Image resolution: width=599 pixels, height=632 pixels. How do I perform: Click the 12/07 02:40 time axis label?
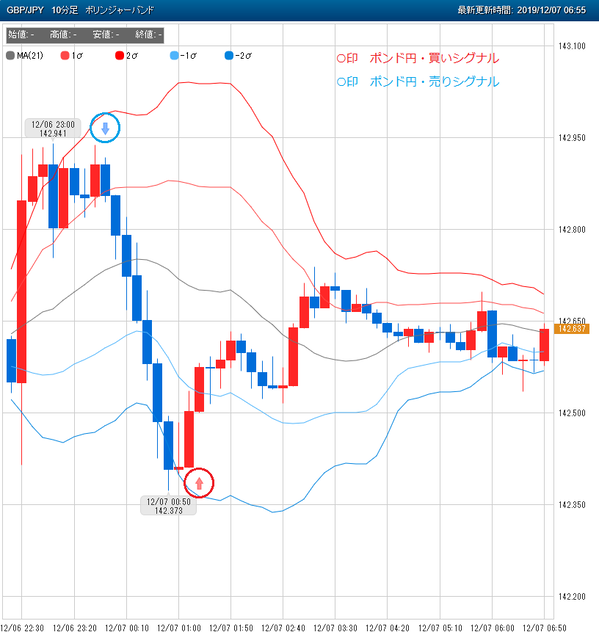[x=283, y=628]
